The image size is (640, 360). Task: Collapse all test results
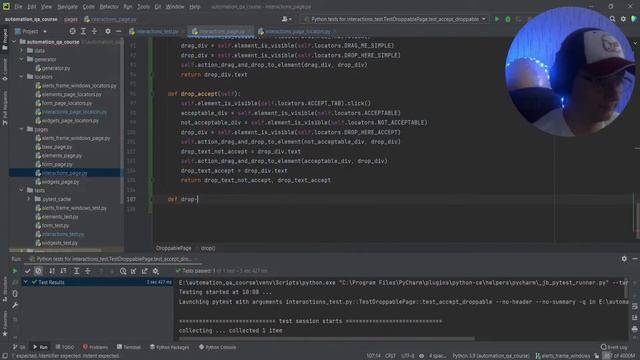[x=87, y=271]
